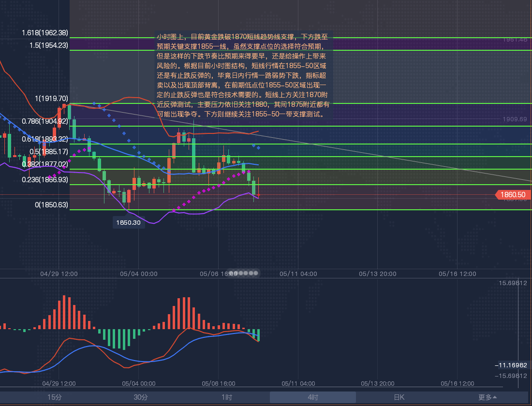Click the 05/11 04:00 time axis marker
The image size is (532, 406).
[298, 274]
